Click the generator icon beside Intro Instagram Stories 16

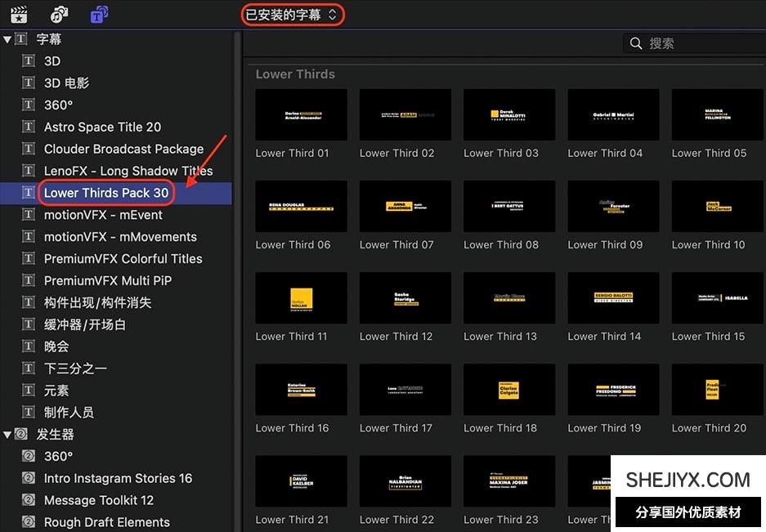coord(29,478)
